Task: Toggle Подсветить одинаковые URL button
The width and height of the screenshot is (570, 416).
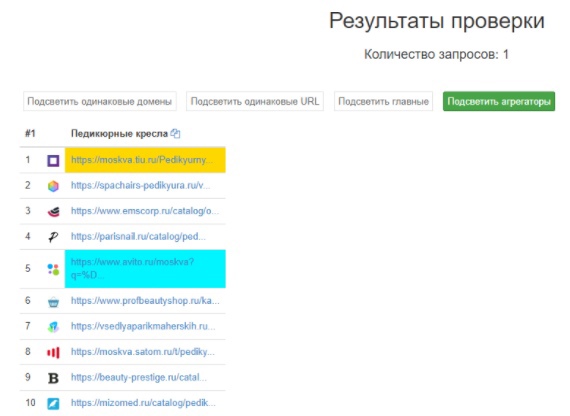Action: (x=255, y=101)
